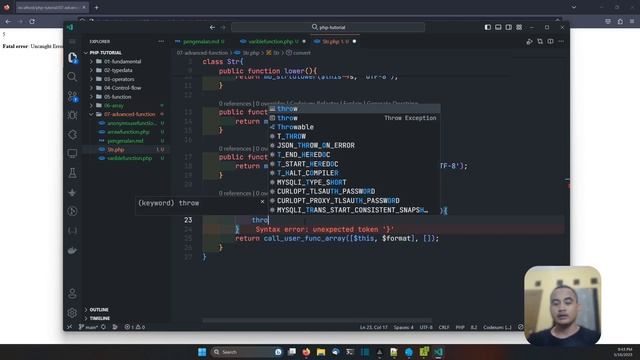Viewport: 640px width, 360px height.
Task: Click the open changes icon in editor toolbar
Action: 540,42
